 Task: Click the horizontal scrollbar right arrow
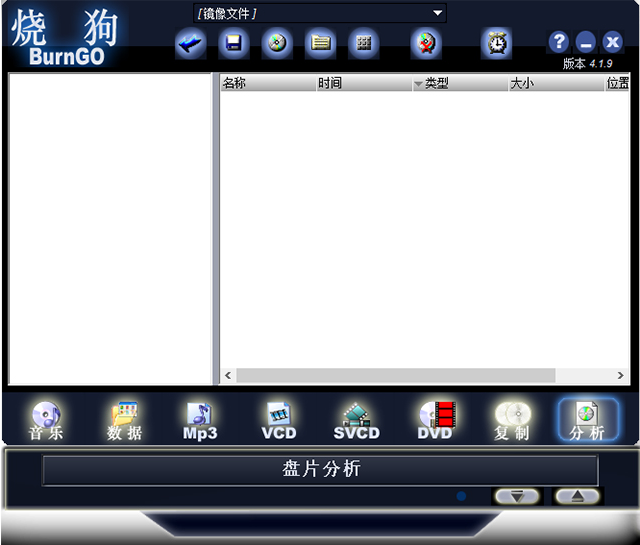click(x=621, y=375)
